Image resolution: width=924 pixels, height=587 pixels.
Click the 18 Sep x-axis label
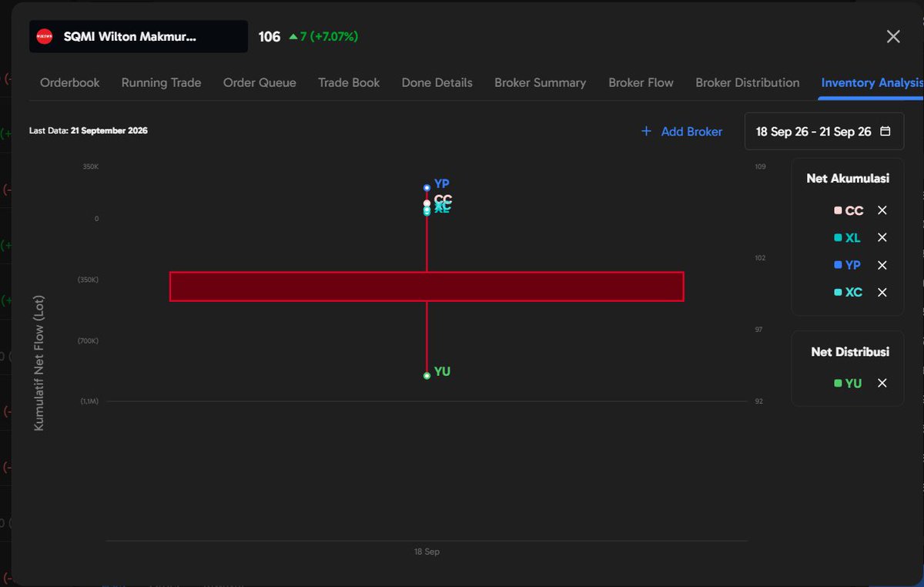[427, 552]
